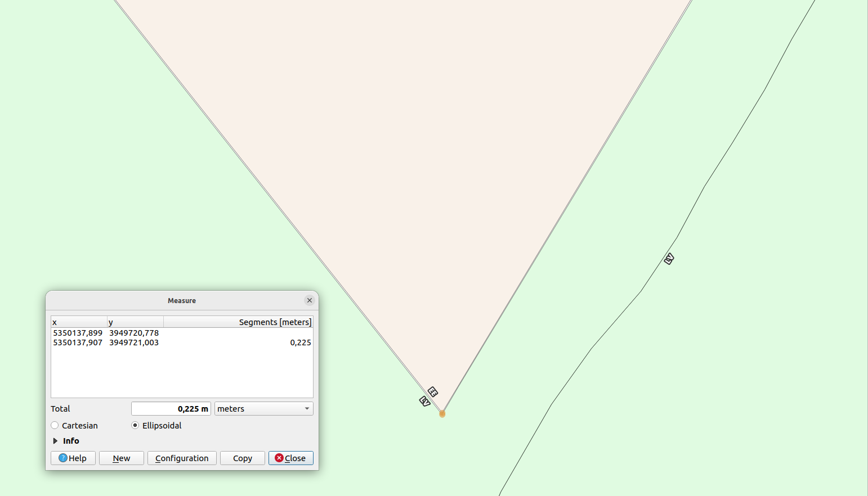Image resolution: width=868 pixels, height=496 pixels.
Task: Click the lower-left marker icon near polygon vertex
Action: point(425,401)
